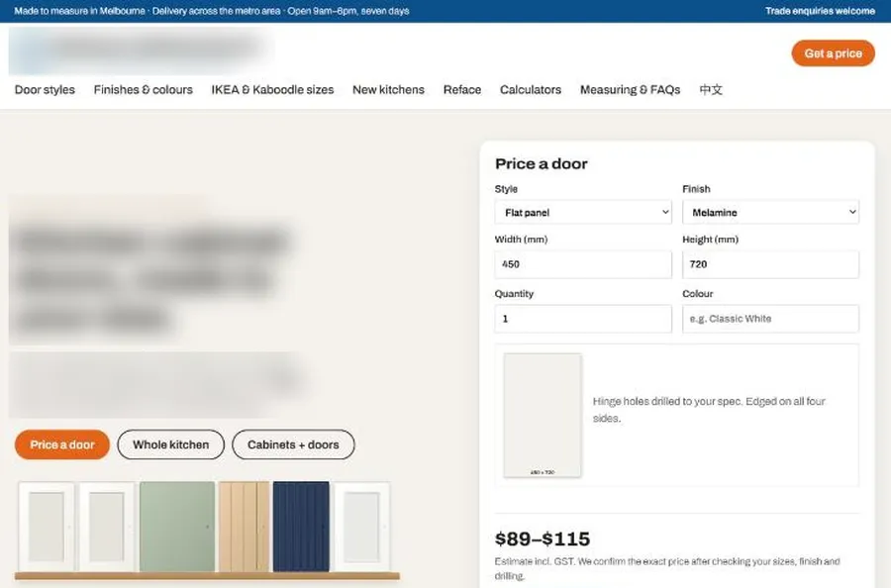Open the Calculators page
The image size is (891, 588).
click(531, 90)
